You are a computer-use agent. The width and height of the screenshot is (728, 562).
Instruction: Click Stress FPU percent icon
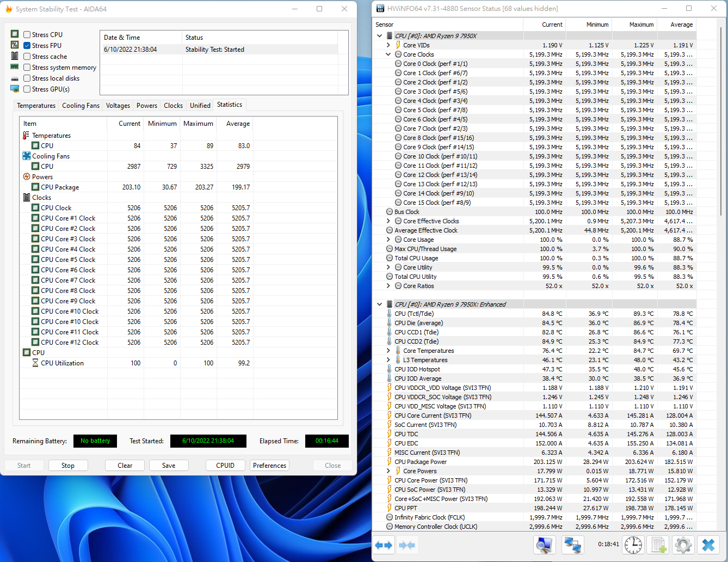click(15, 45)
